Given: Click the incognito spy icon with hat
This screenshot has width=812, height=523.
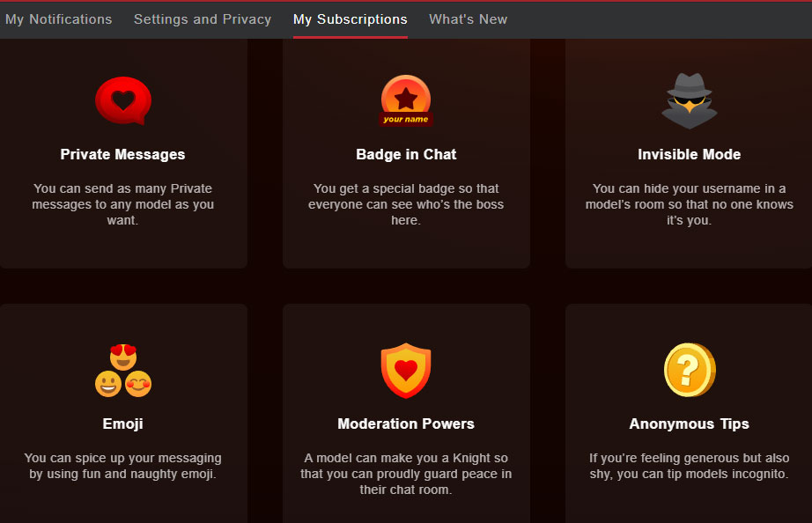Looking at the screenshot, I should click(x=689, y=101).
